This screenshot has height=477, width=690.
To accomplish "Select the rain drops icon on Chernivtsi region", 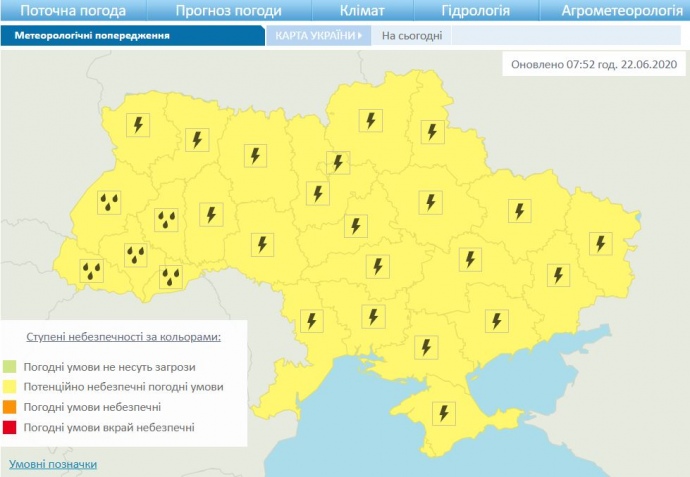I will (172, 276).
